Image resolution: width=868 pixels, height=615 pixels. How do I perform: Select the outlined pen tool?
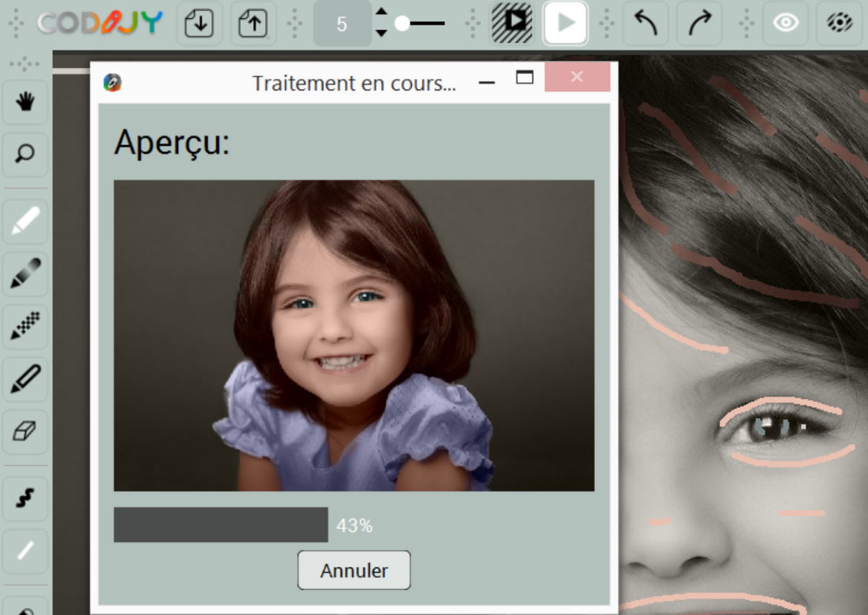25,378
